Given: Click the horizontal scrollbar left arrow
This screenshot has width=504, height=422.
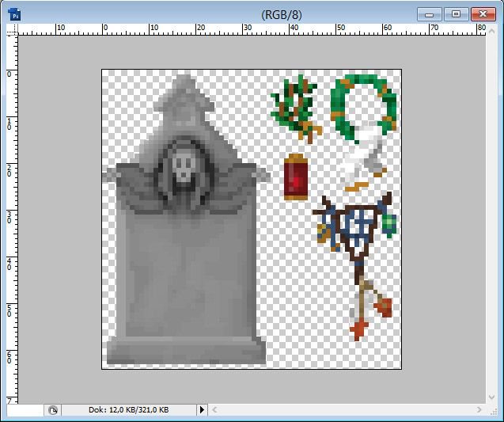Looking at the screenshot, I should tap(214, 410).
